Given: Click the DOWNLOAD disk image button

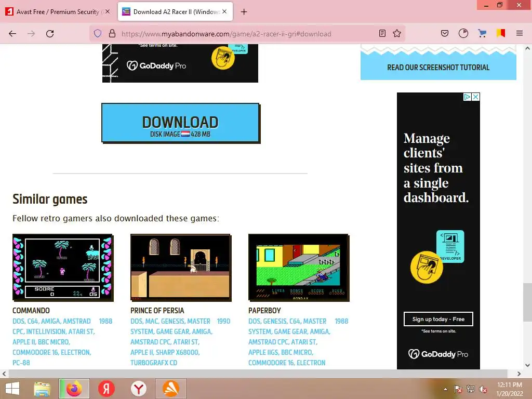Looking at the screenshot, I should coord(180,123).
